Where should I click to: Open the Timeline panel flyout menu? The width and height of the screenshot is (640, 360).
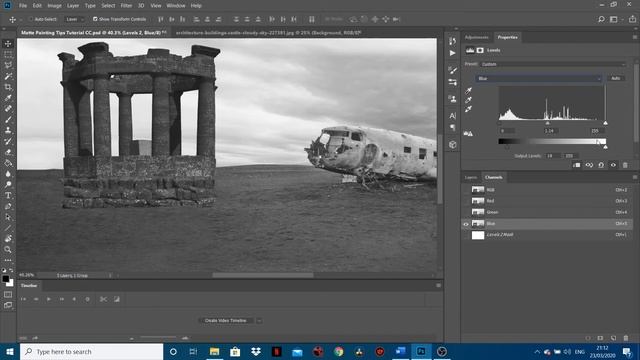point(438,286)
